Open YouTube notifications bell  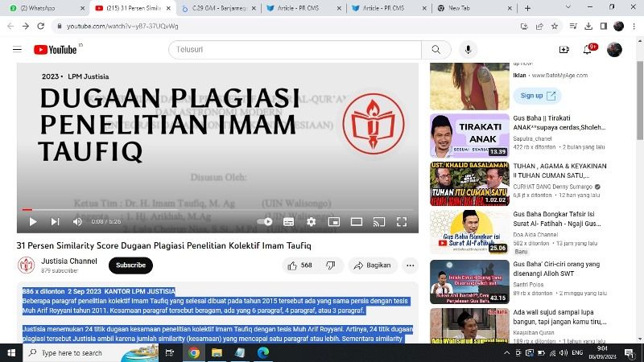(588, 50)
